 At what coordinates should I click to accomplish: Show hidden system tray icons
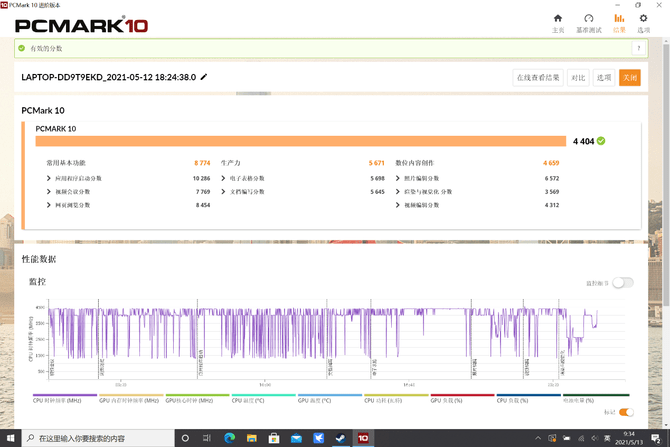click(x=538, y=438)
